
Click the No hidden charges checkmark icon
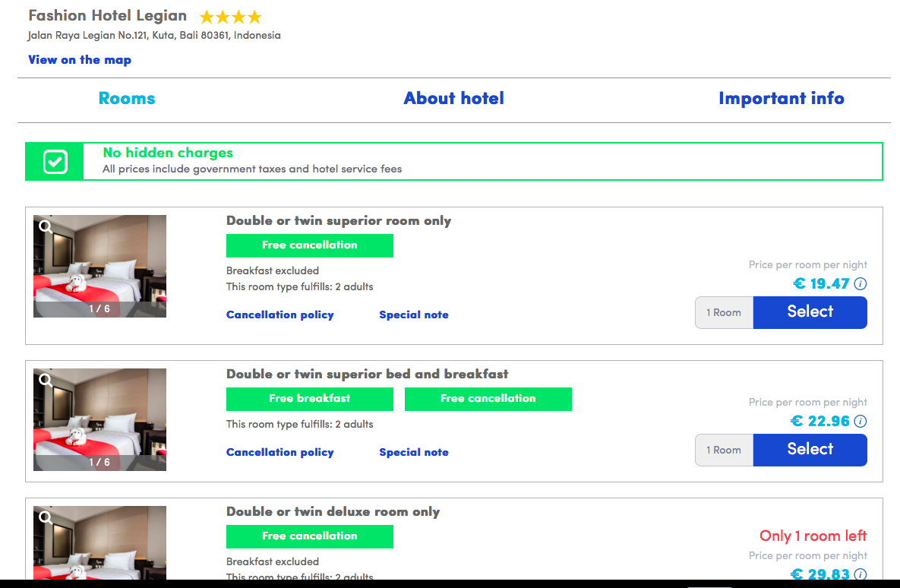(55, 162)
